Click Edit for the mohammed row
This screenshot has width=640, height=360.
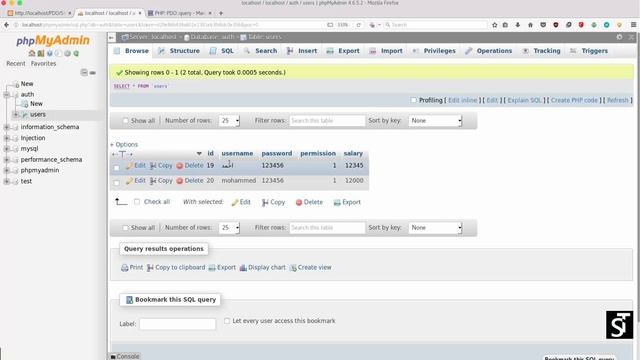pos(136,180)
